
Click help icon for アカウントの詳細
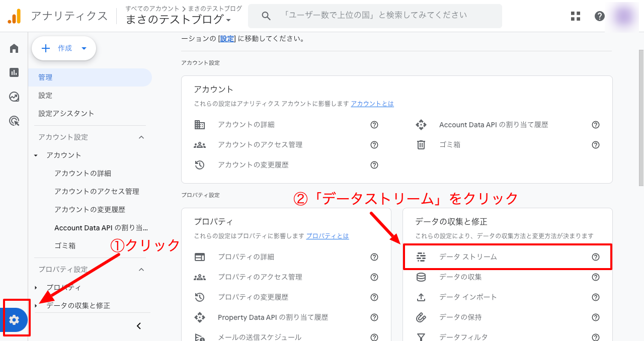(x=374, y=125)
